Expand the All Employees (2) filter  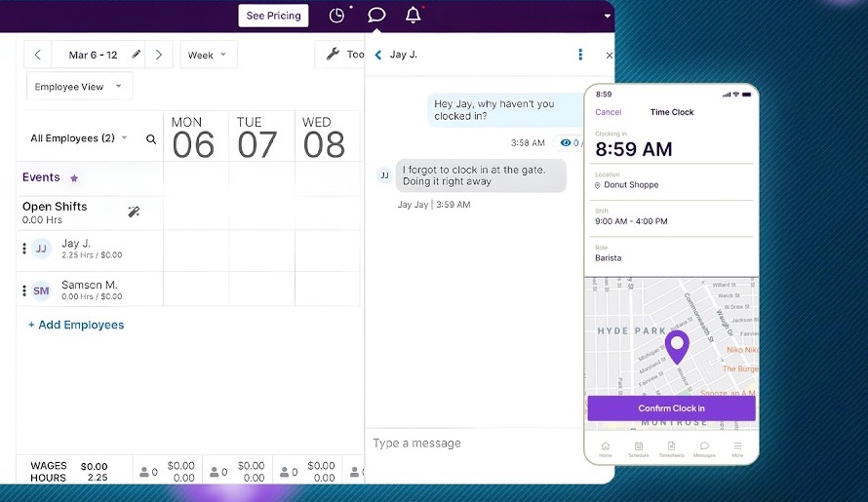[79, 137]
